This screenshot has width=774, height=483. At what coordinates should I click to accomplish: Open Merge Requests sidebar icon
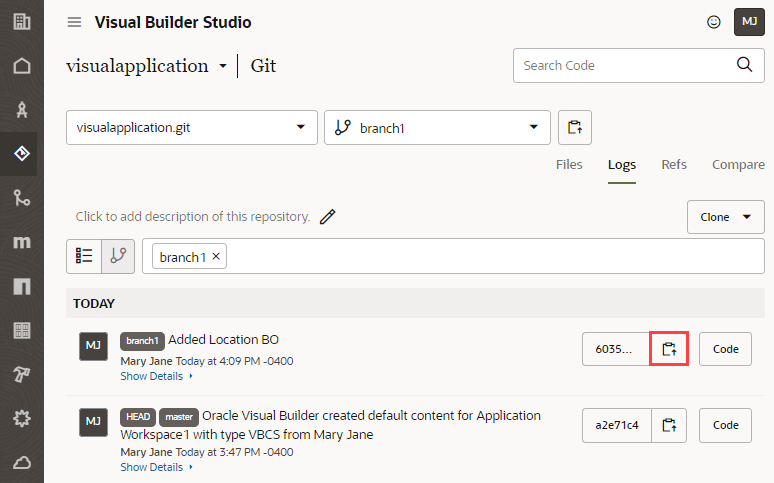tap(22, 198)
